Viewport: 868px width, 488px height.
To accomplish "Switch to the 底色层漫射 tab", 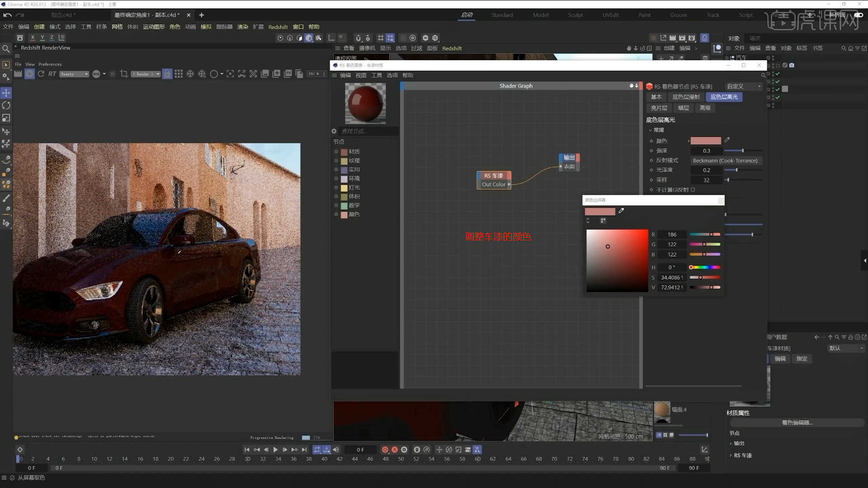I will pyautogui.click(x=685, y=97).
